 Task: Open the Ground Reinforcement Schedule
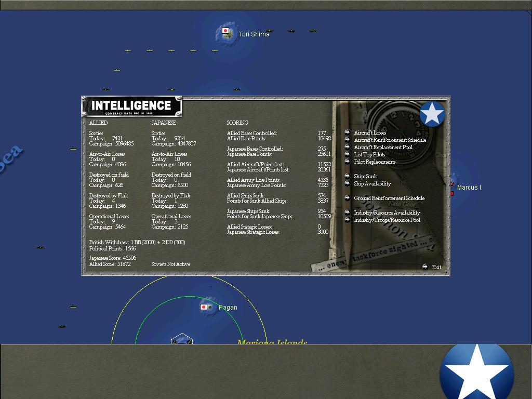[x=389, y=198]
